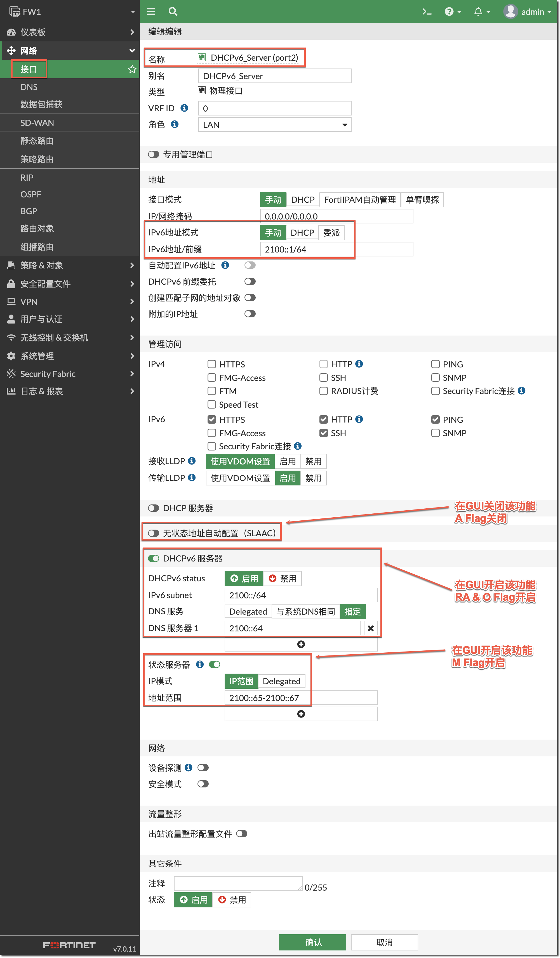Go to SD-WAN in the sidebar
560x958 pixels.
[x=37, y=123]
